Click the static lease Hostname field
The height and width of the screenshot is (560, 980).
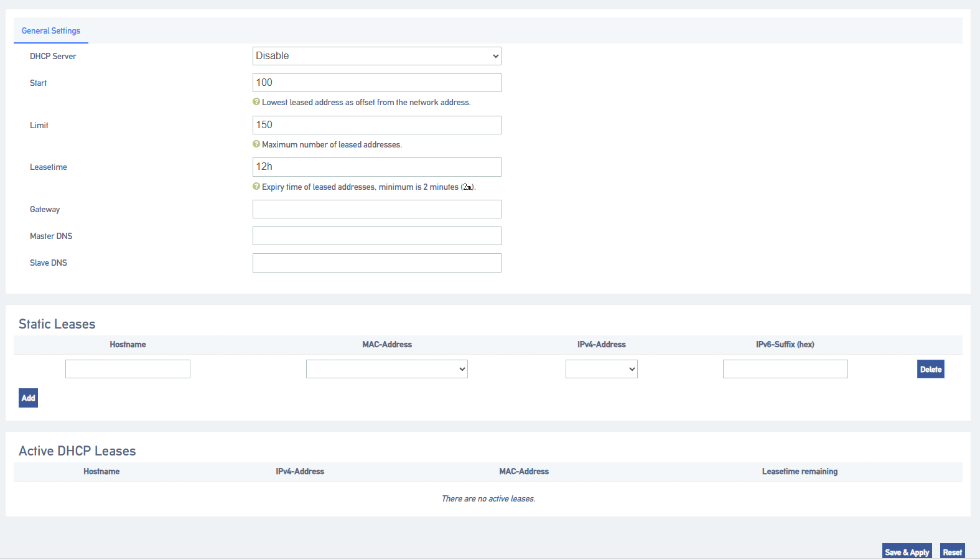tap(128, 369)
